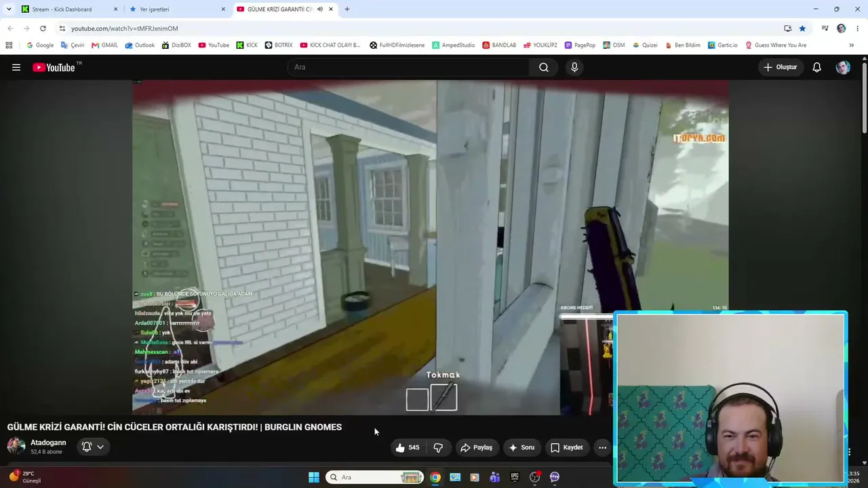This screenshot has width=868, height=488.
Task: Open the media controls icon in Chrome toolbar
Action: tap(825, 28)
